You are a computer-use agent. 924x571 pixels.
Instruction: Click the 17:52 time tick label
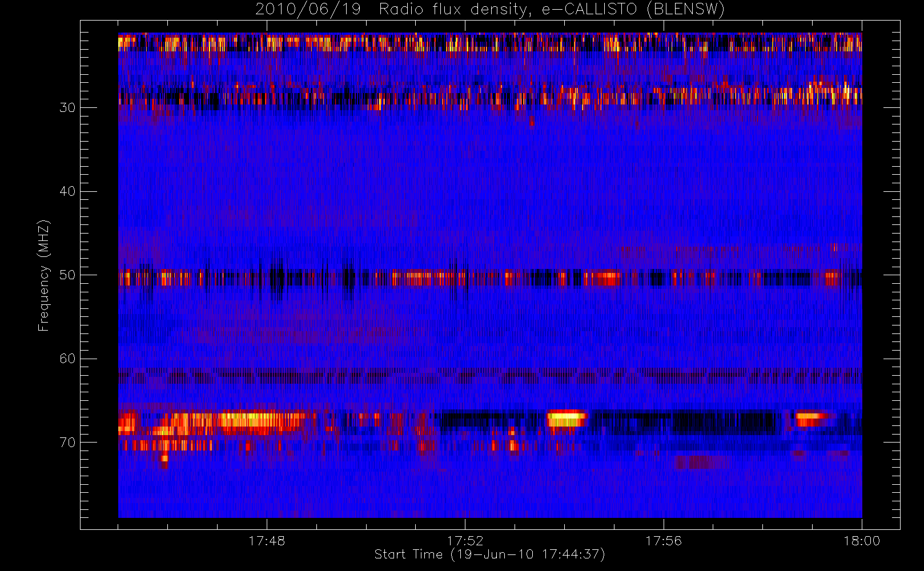point(465,541)
